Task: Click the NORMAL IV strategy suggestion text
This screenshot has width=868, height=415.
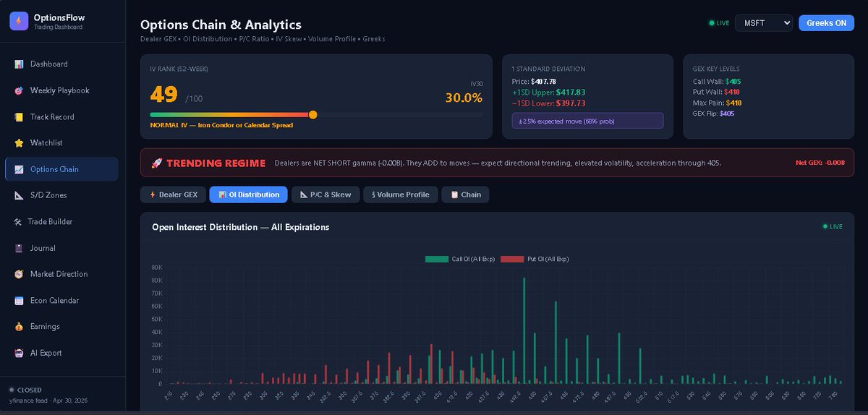Action: tap(221, 125)
